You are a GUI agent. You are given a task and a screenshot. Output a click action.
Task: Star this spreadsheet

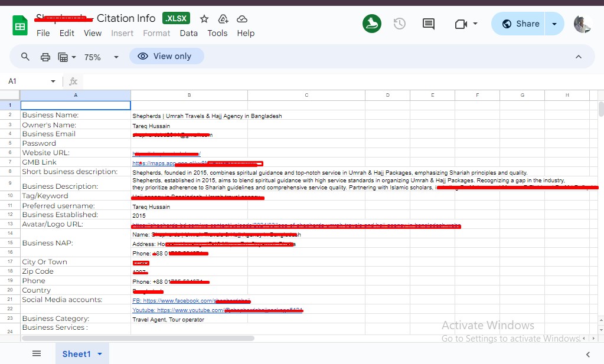click(x=204, y=19)
